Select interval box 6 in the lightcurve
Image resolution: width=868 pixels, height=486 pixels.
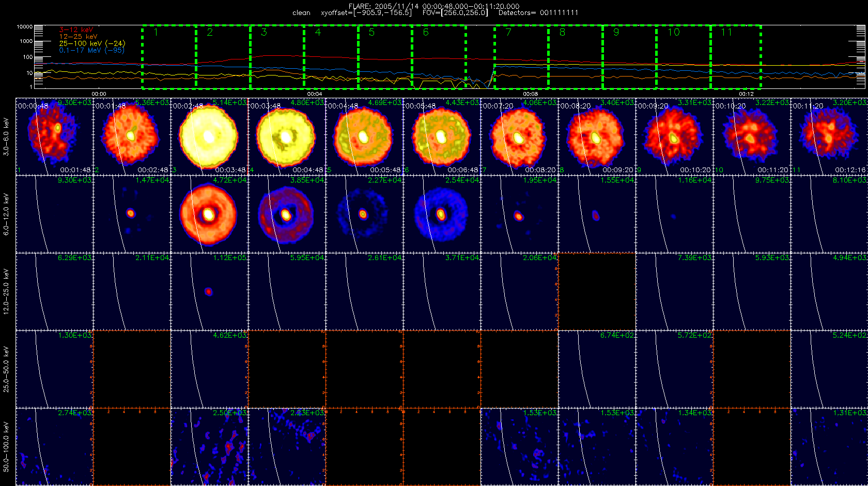[439, 56]
